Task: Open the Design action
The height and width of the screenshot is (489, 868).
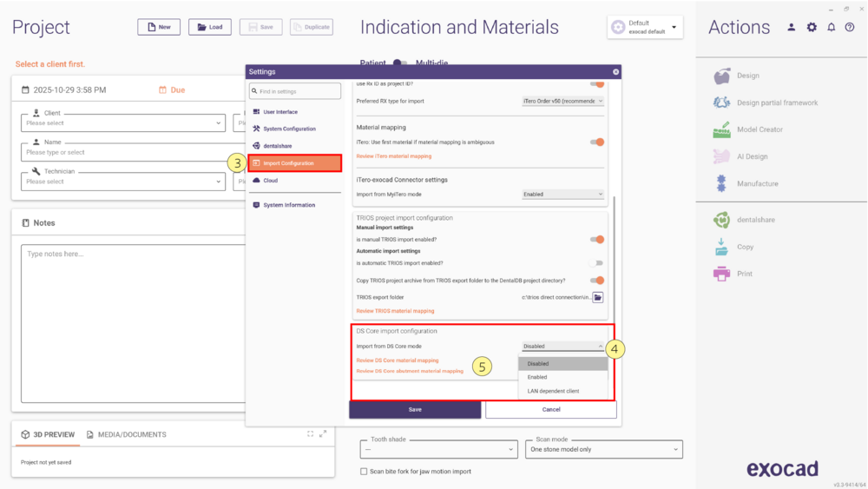Action: click(x=736, y=76)
